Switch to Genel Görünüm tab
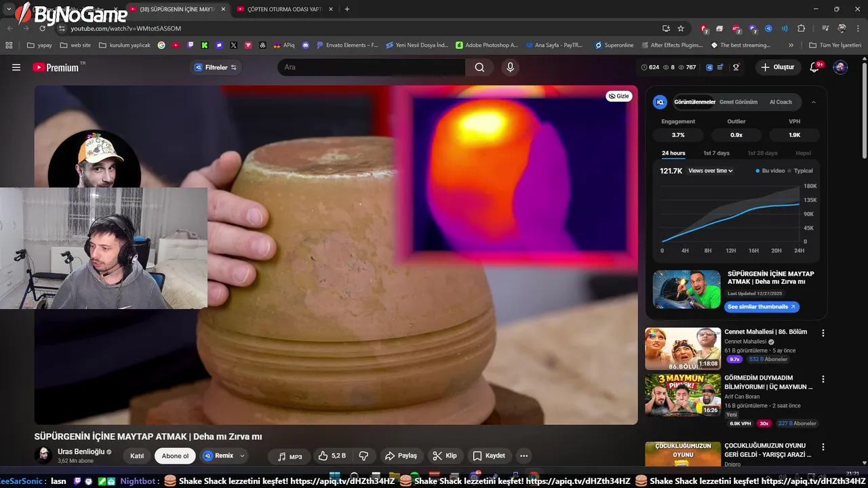Image resolution: width=868 pixels, height=488 pixels. (738, 102)
